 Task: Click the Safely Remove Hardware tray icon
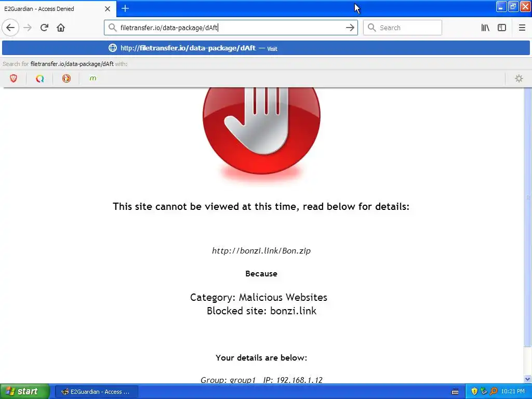(484, 392)
